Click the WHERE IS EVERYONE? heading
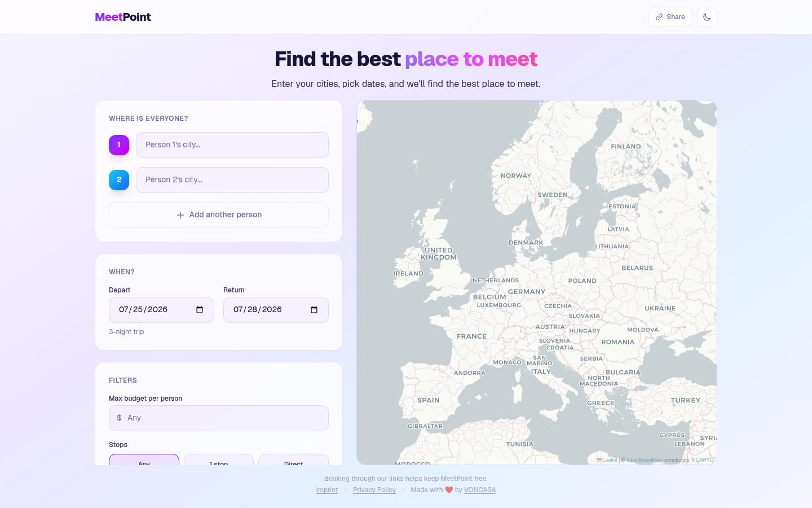The width and height of the screenshot is (812, 508). pyautogui.click(x=148, y=119)
